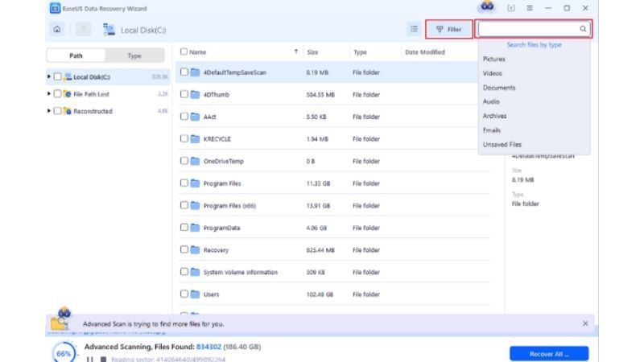Check the KRECYCLE row checkbox
Screen dimensions: 644x362
click(x=184, y=138)
